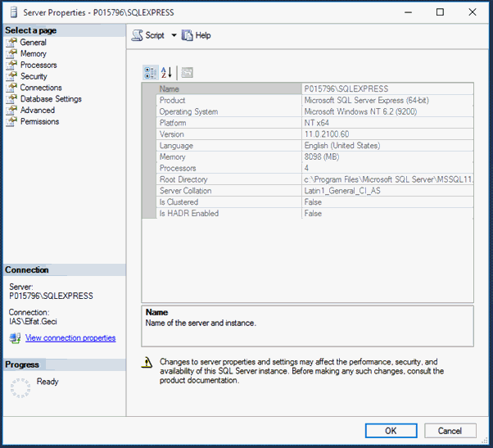Image resolution: width=493 pixels, height=448 pixels.
Task: Switch property grid to Categorized view
Action: (x=151, y=73)
